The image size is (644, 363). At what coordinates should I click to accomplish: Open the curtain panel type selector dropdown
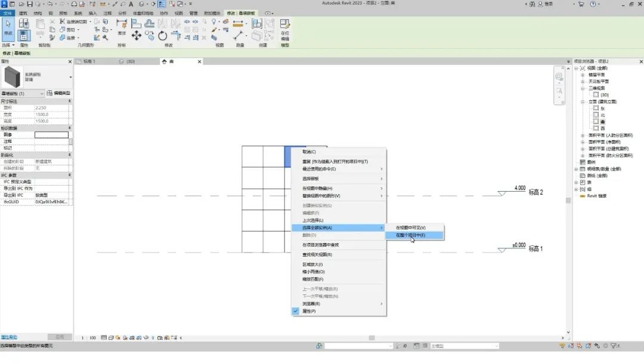coord(70,77)
